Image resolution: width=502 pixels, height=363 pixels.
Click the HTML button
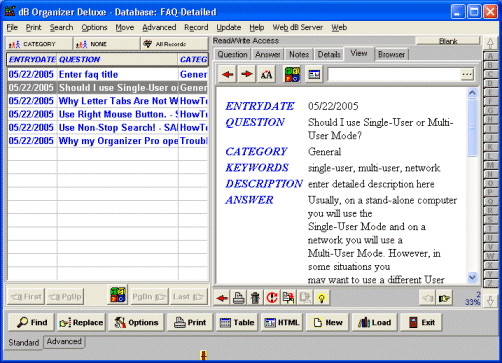pos(282,322)
